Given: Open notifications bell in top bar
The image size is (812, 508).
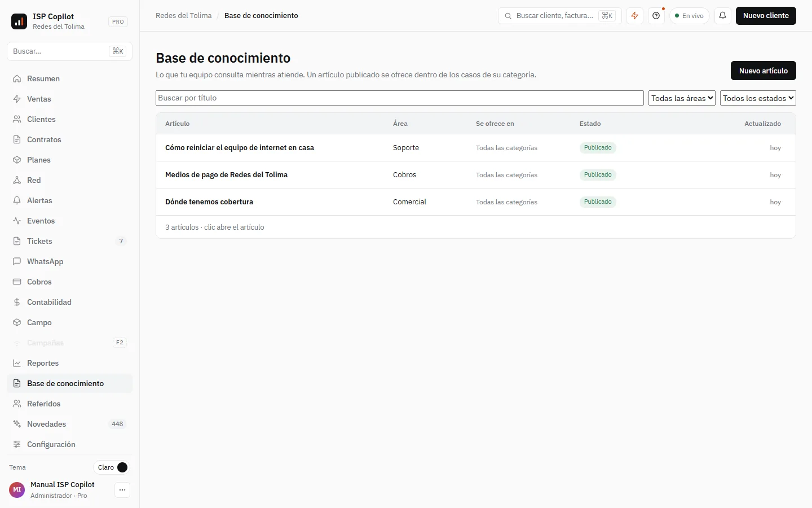Looking at the screenshot, I should (723, 16).
